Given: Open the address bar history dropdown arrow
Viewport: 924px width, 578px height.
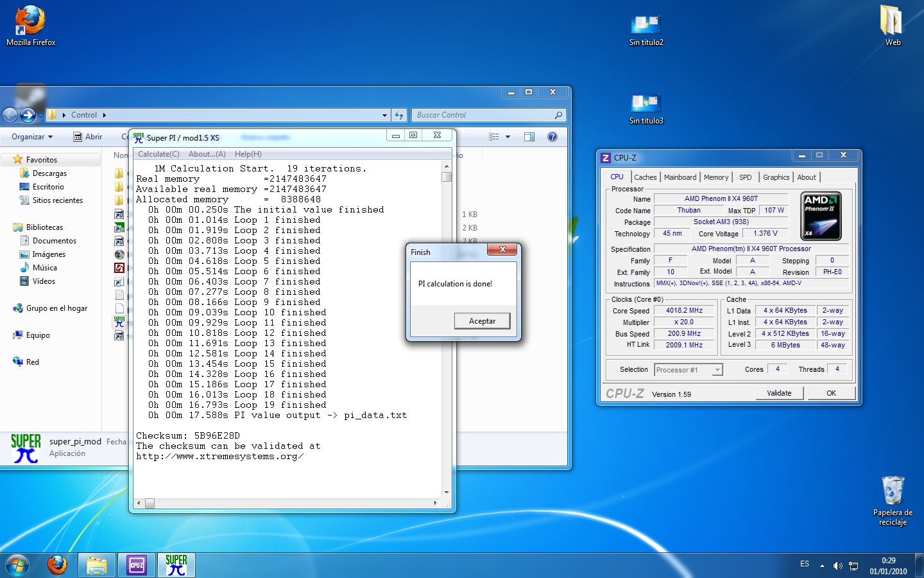Looking at the screenshot, I should (x=384, y=116).
